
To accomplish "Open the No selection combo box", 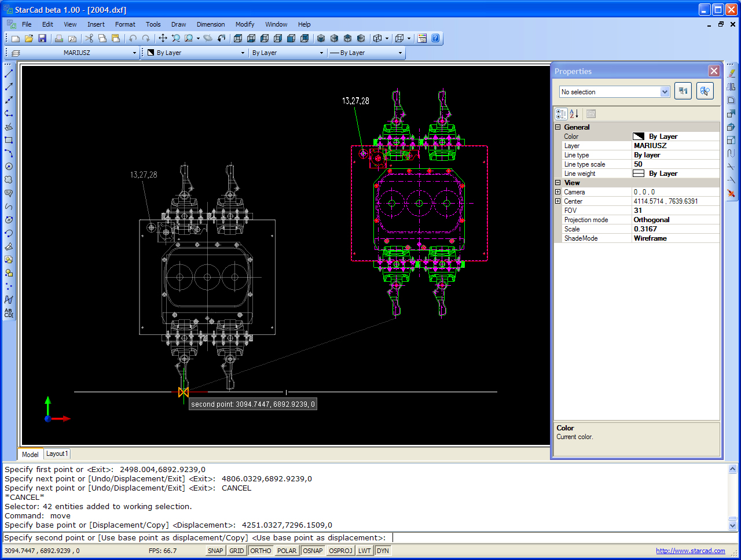I will pos(614,92).
